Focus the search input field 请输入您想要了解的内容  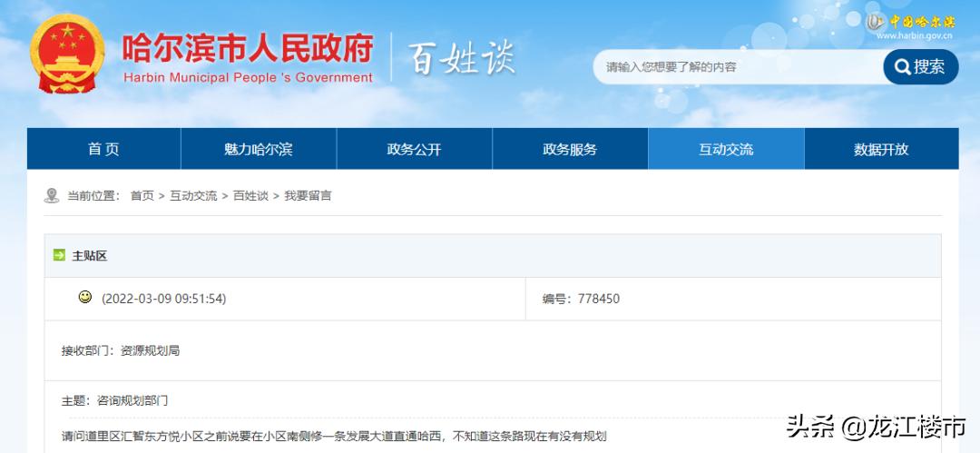click(738, 67)
